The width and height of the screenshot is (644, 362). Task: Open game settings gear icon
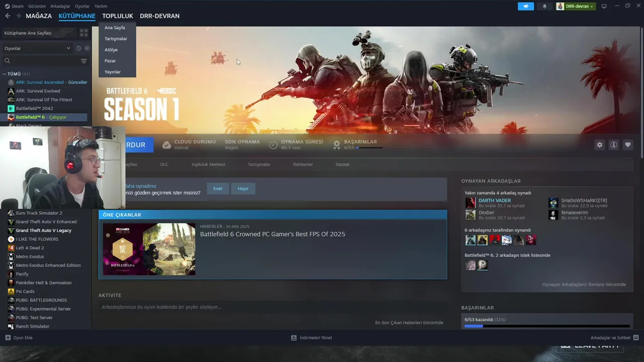(x=599, y=145)
